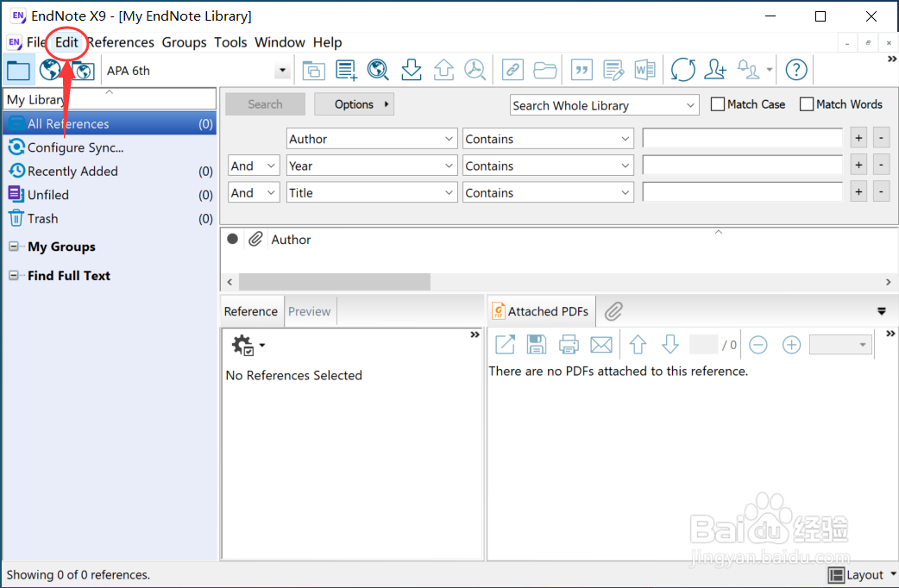The width and height of the screenshot is (899, 588).
Task: Open the Title field dropdown
Action: [x=372, y=192]
